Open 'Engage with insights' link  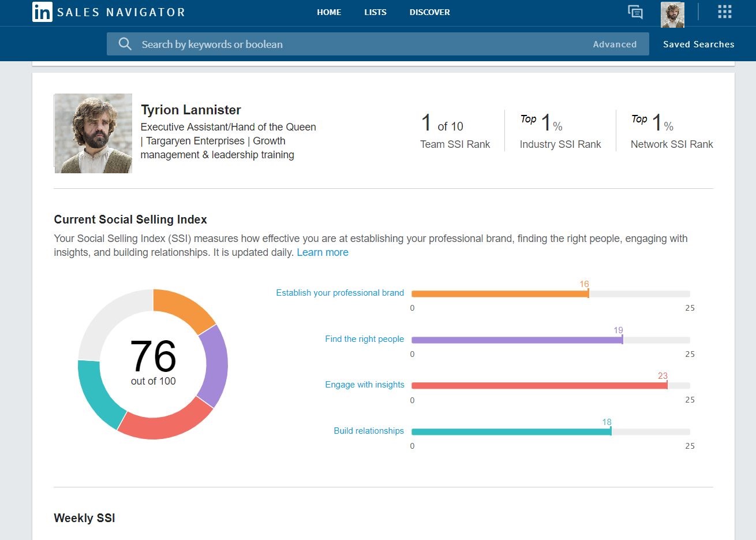pyautogui.click(x=365, y=385)
